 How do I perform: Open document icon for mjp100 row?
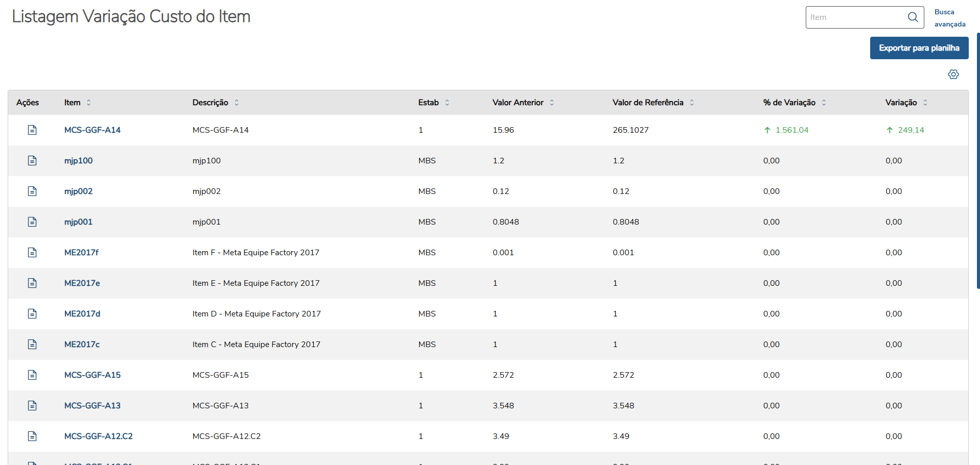[x=32, y=161]
